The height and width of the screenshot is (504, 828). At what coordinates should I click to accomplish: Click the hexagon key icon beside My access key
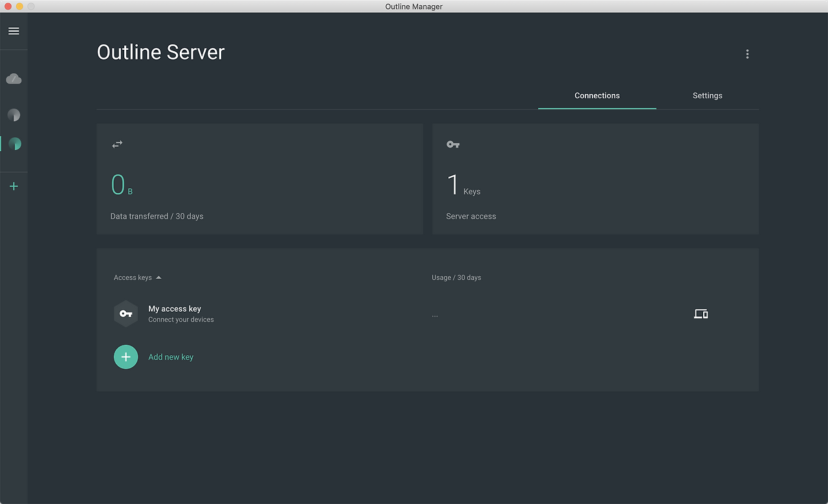pos(125,314)
